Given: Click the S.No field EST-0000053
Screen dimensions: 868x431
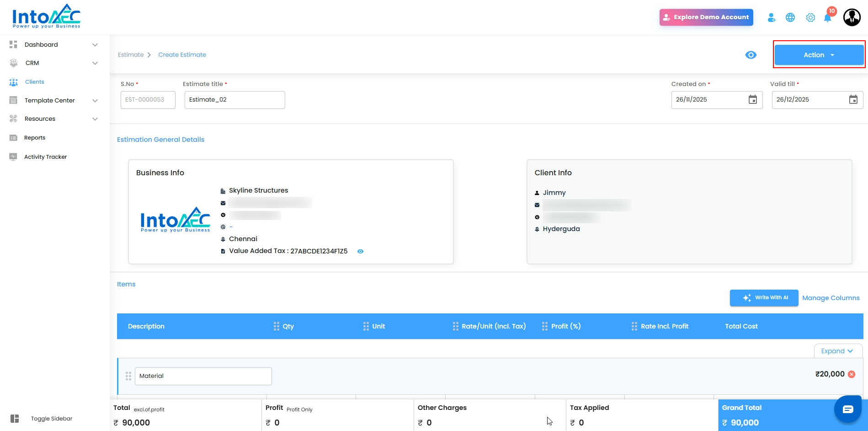Looking at the screenshot, I should point(148,100).
